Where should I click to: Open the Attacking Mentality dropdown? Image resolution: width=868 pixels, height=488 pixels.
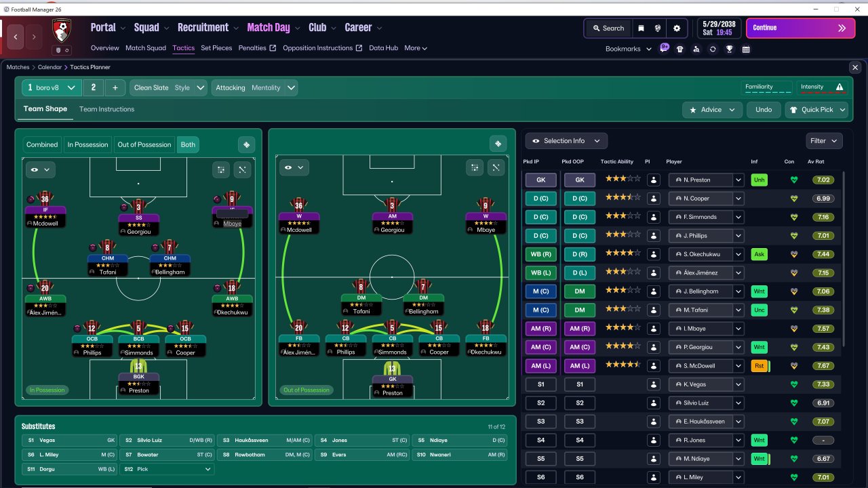(x=255, y=87)
